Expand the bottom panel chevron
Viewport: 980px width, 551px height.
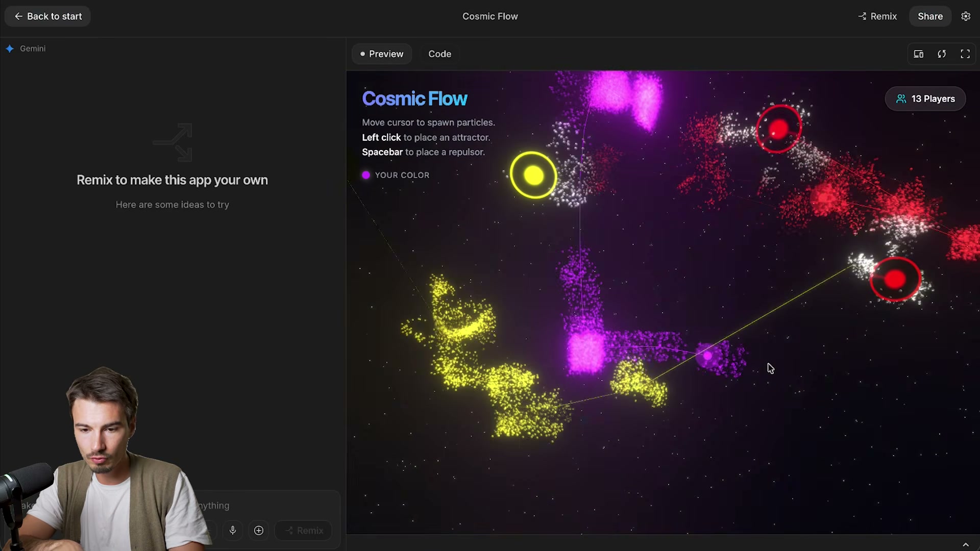[966, 544]
